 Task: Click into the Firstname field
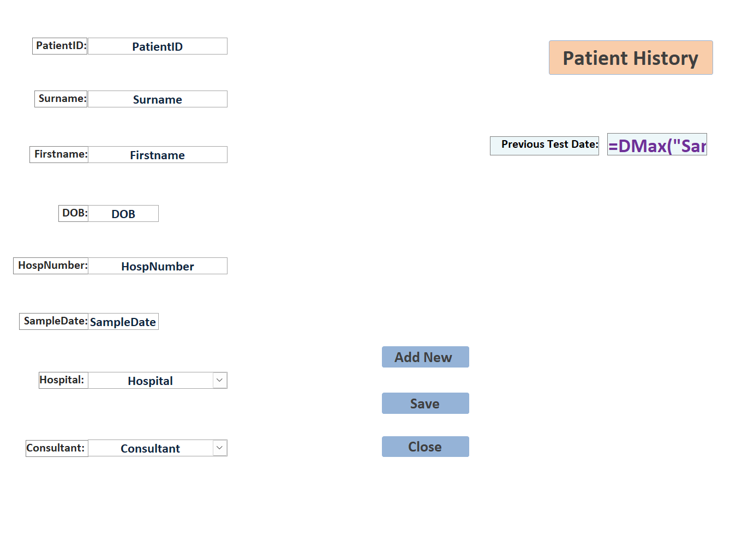click(x=157, y=155)
